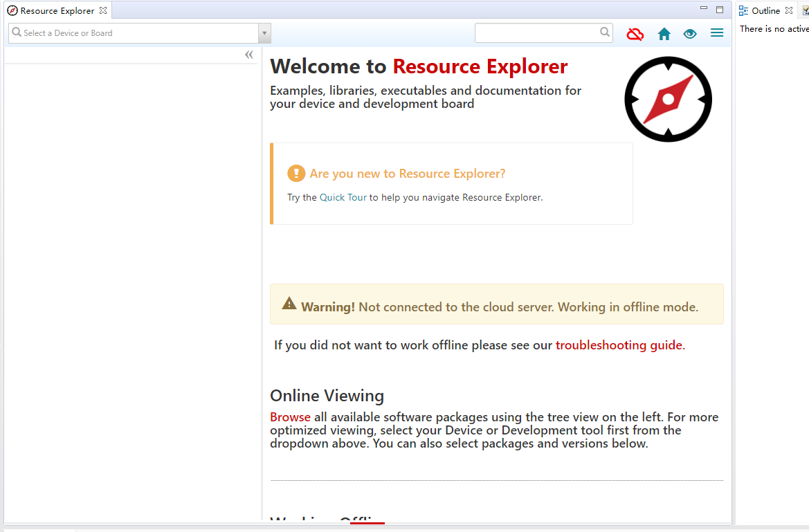The image size is (809, 532).
Task: Select the Resource Explorer tab
Action: [57, 10]
